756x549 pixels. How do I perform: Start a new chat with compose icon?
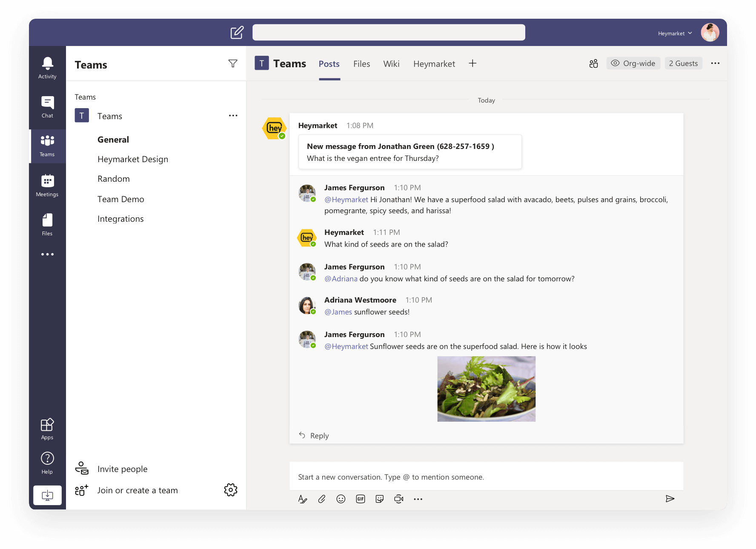click(237, 32)
